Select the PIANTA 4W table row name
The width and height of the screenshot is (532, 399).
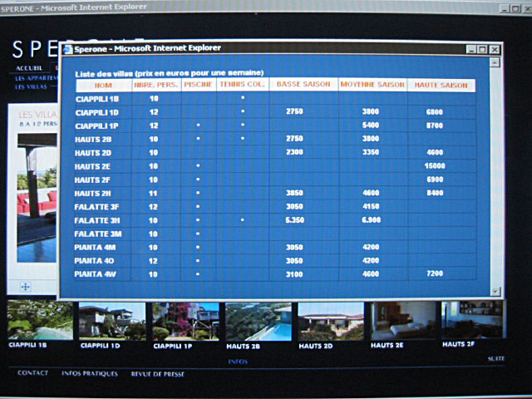point(95,274)
